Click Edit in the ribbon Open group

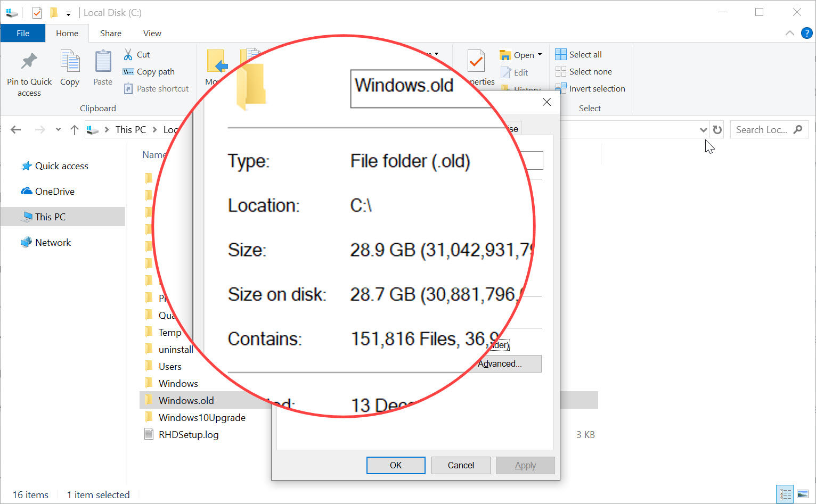point(515,72)
